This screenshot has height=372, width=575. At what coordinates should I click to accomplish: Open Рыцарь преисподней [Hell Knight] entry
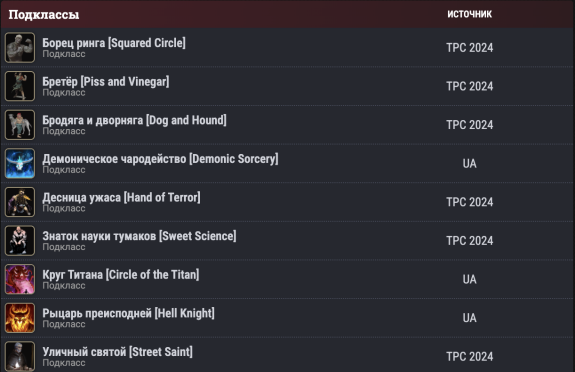click(128, 313)
